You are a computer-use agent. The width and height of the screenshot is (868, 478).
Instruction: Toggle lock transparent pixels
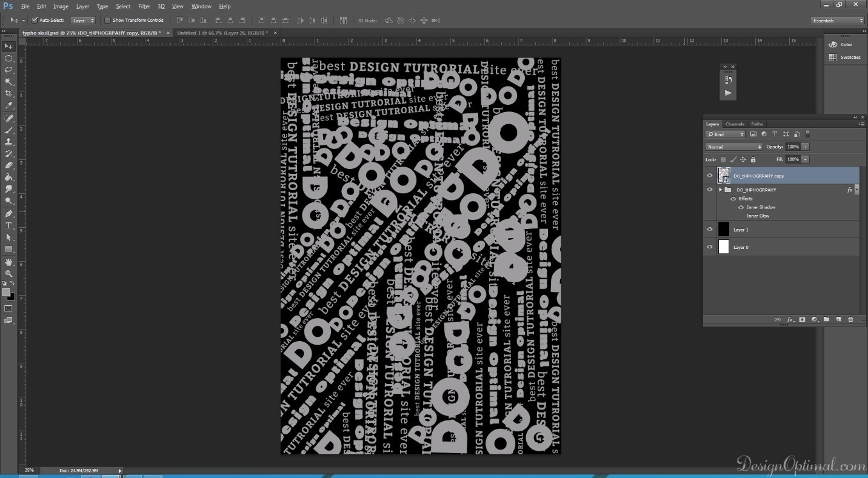tap(723, 159)
